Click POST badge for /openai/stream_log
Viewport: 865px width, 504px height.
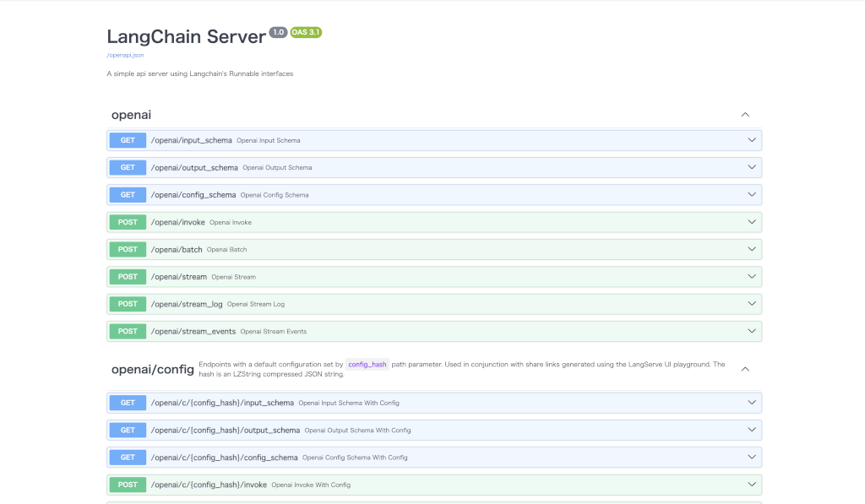128,304
